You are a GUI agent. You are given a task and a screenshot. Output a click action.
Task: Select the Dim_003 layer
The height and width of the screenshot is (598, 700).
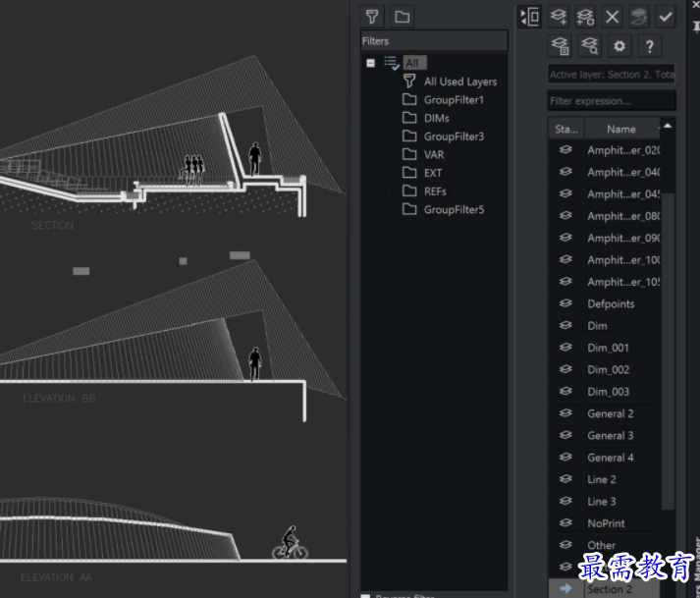pyautogui.click(x=608, y=392)
